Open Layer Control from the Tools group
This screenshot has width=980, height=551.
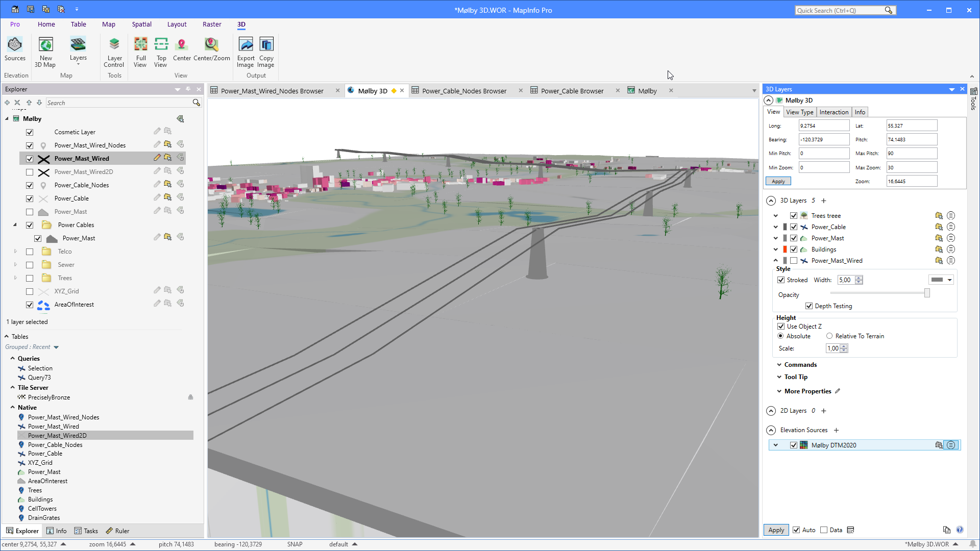pyautogui.click(x=114, y=51)
